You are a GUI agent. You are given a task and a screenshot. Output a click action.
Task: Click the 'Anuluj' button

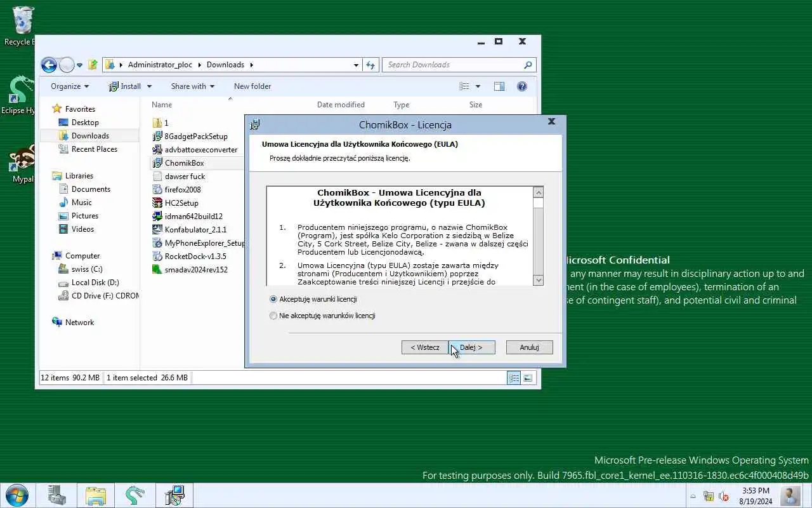(x=530, y=347)
